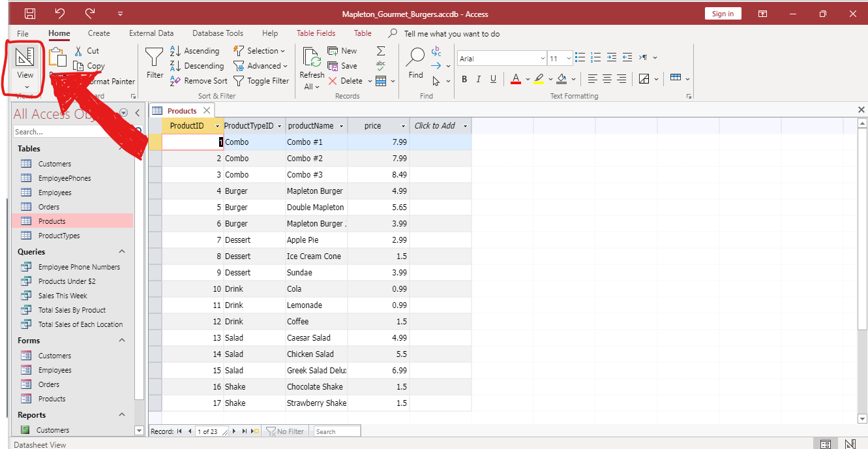Open the ProductTypeID column dropdown arrow
Screen dimensions: 868x449
[x=279, y=126]
